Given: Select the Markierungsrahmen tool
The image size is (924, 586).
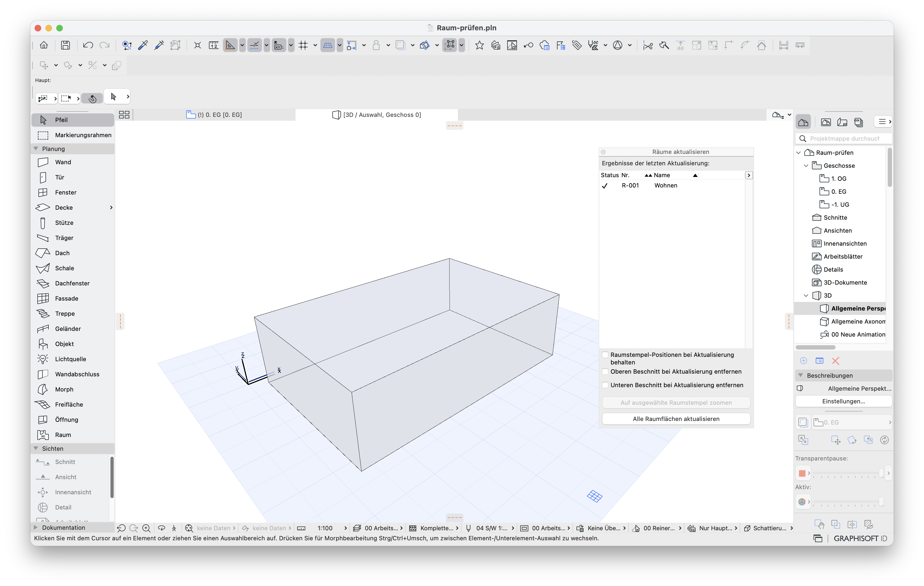Looking at the screenshot, I should tap(73, 135).
